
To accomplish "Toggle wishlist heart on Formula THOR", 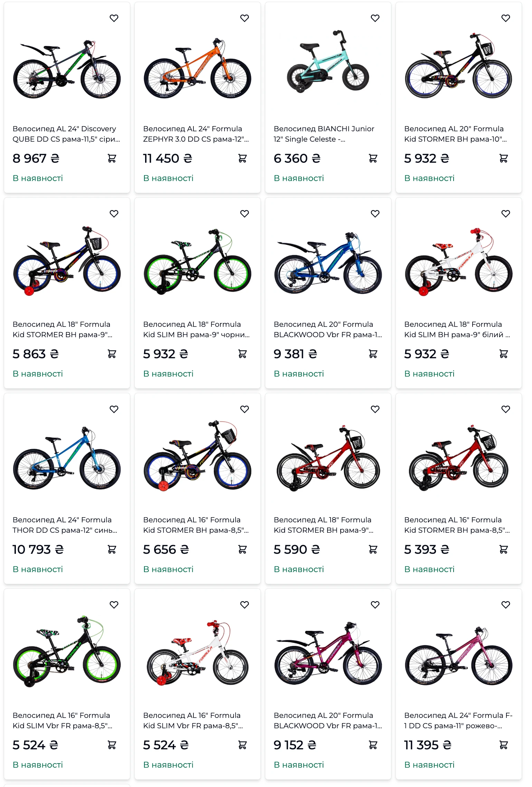I will [114, 409].
